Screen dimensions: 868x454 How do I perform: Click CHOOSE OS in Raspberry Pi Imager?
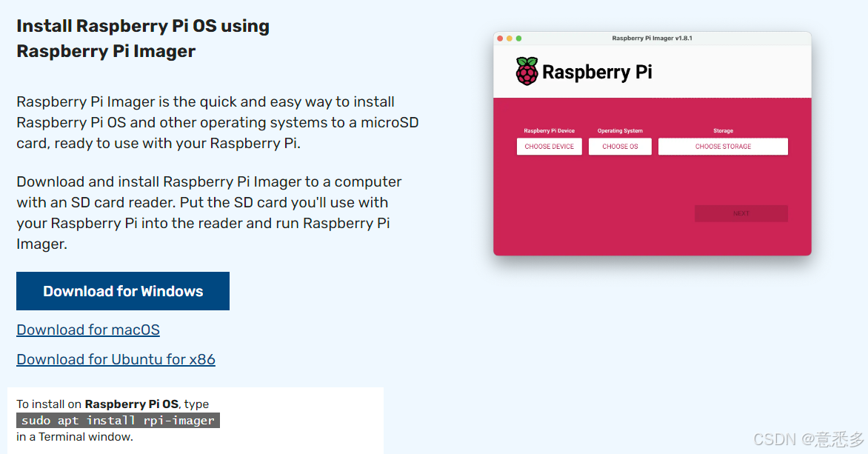point(620,147)
